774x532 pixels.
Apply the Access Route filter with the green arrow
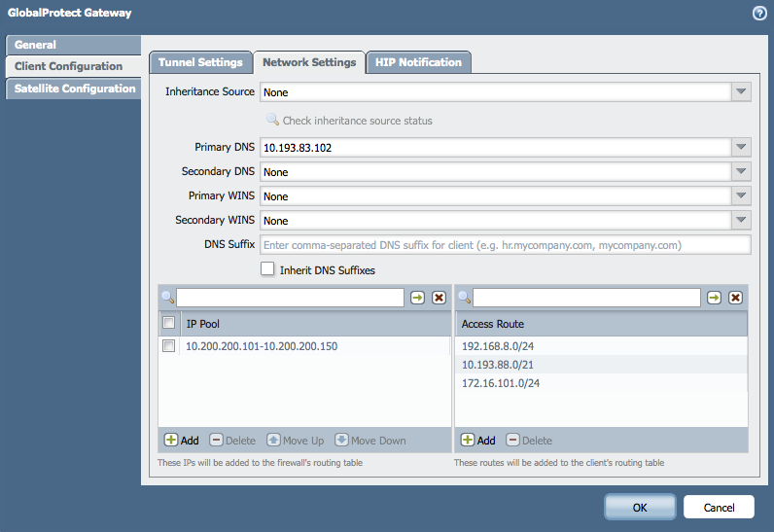[x=714, y=298]
